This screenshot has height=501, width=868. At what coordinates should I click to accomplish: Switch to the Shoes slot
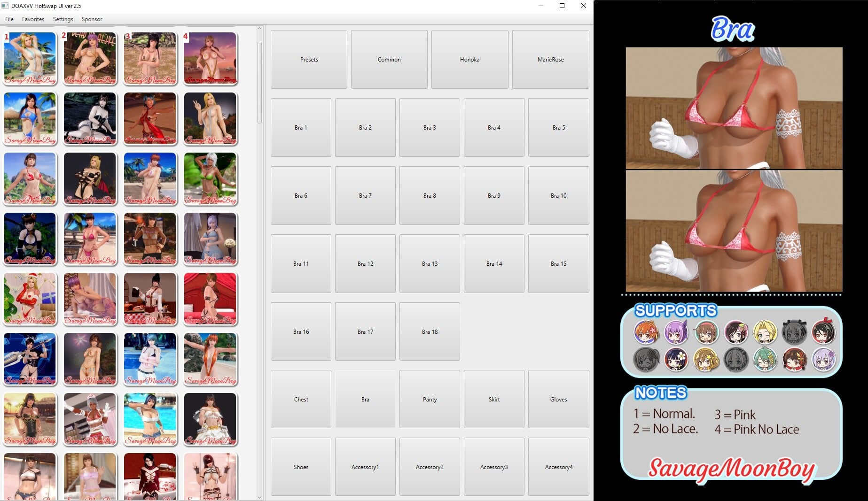pos(301,467)
